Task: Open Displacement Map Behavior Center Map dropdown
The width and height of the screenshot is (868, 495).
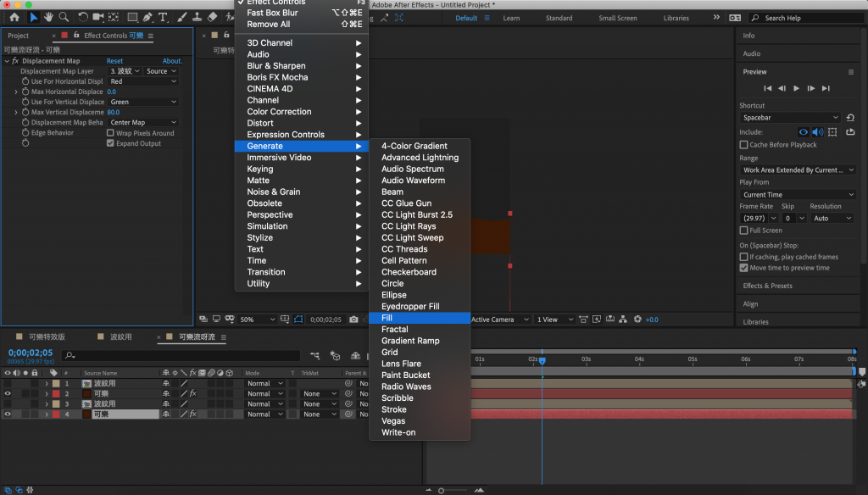Action: [x=142, y=122]
